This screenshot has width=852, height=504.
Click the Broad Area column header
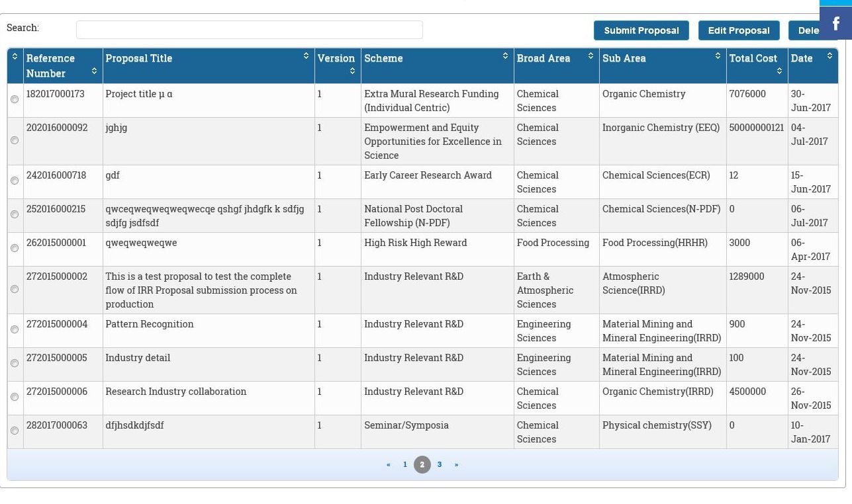(556, 65)
